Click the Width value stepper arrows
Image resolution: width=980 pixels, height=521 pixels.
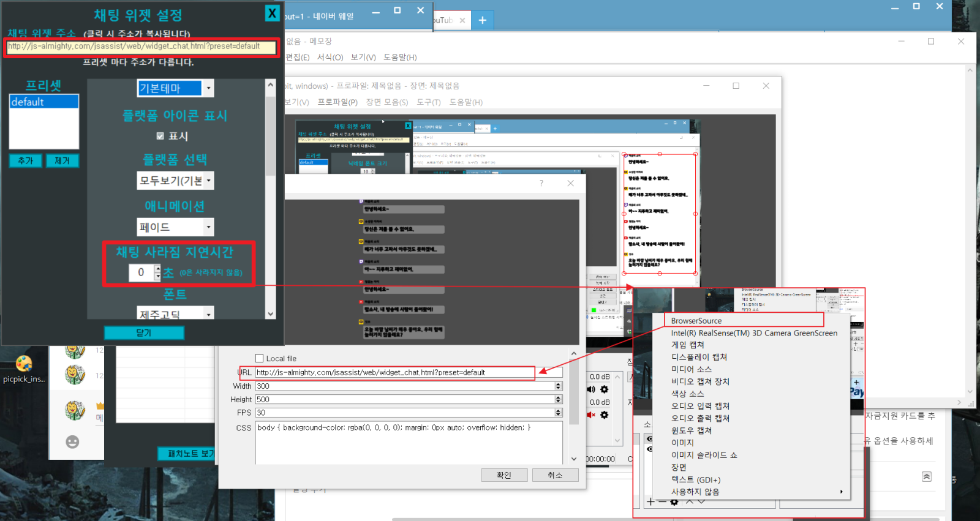(558, 386)
